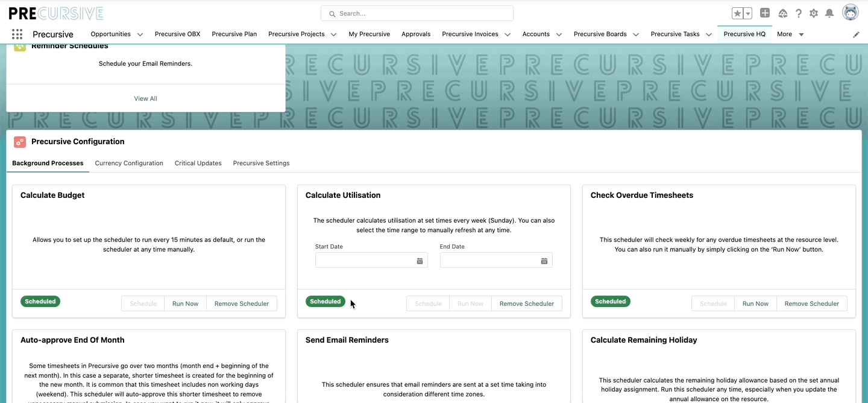The image size is (868, 403).
Task: Open the Help question mark icon
Action: pyautogui.click(x=799, y=13)
